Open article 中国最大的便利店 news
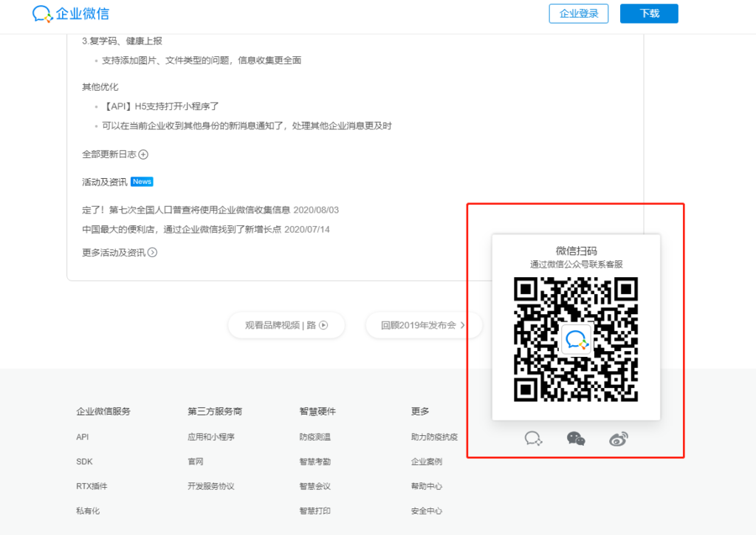 [x=206, y=230]
